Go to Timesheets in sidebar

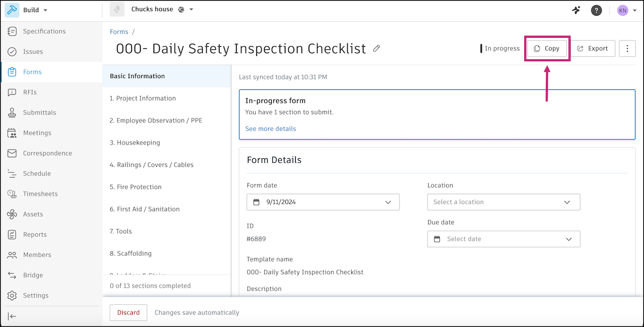point(40,194)
